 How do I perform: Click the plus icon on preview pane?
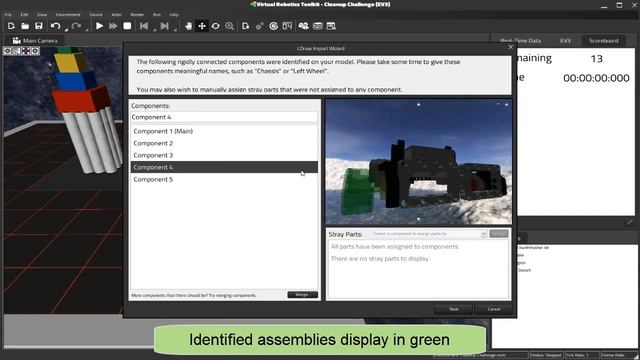point(507,104)
